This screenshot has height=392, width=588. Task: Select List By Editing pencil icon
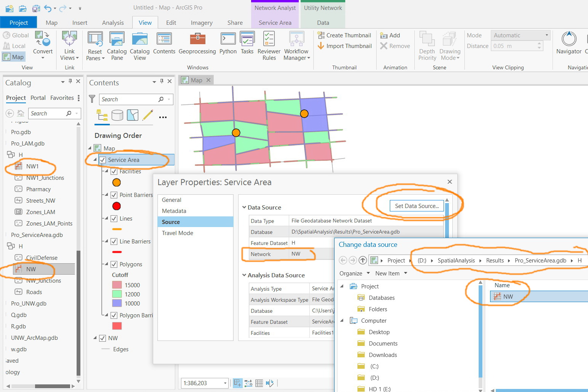click(x=147, y=115)
